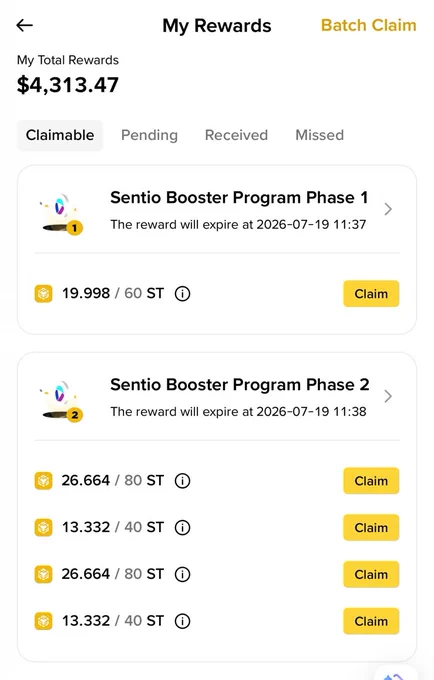Tap info icon next to 19.998 / 60 ST
Image resolution: width=434 pixels, height=680 pixels.
pos(182,294)
